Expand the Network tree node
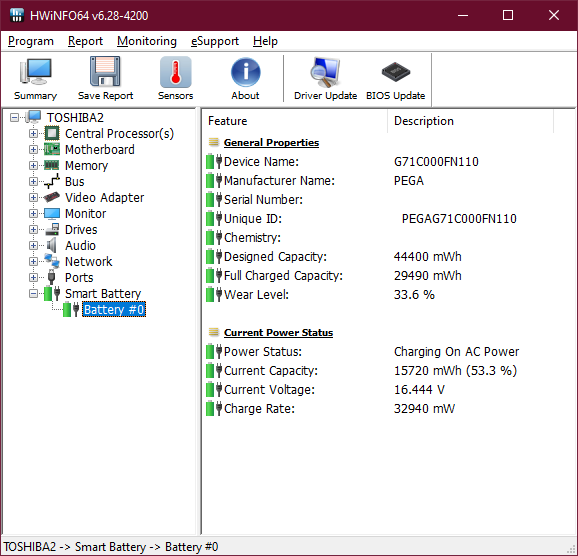 [33, 261]
